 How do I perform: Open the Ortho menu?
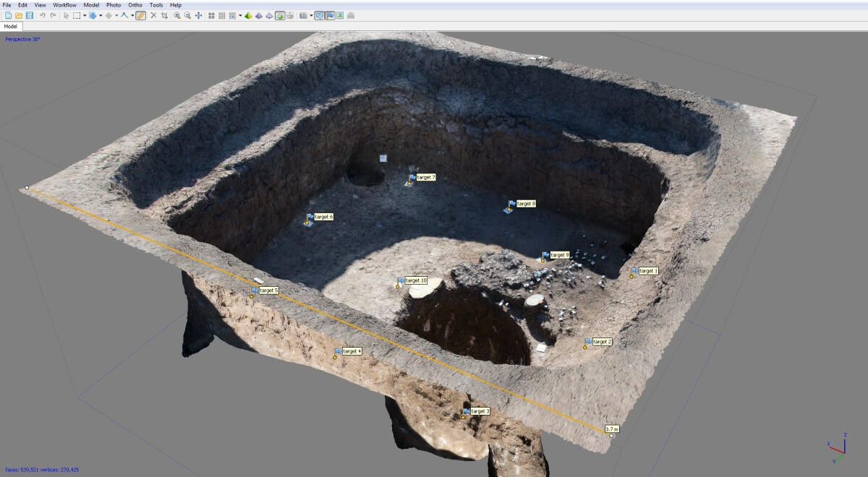coord(135,5)
